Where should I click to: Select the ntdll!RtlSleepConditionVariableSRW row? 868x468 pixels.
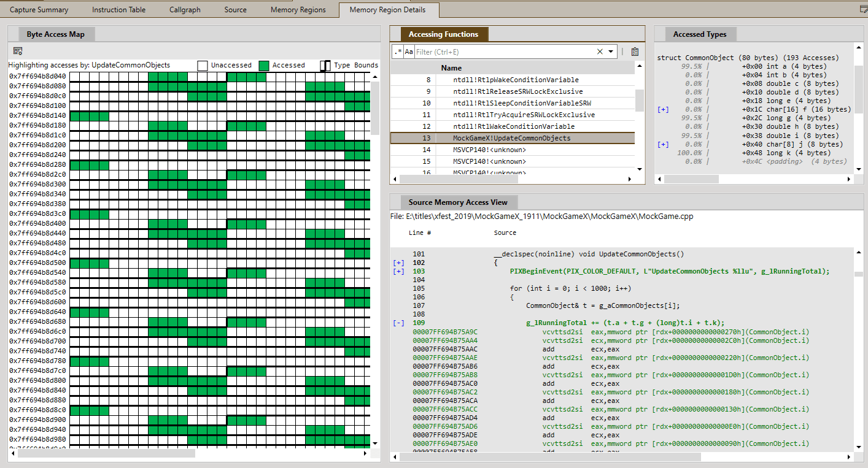pos(513,103)
